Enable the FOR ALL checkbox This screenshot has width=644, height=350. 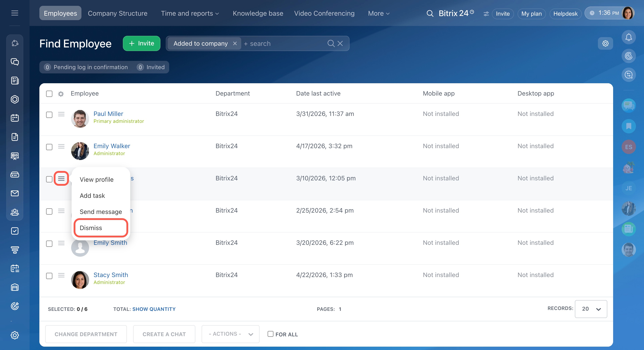pos(270,334)
